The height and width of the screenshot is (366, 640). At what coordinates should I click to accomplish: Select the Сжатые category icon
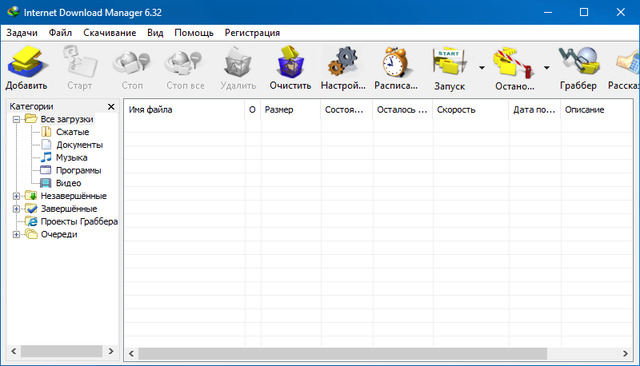(x=46, y=132)
